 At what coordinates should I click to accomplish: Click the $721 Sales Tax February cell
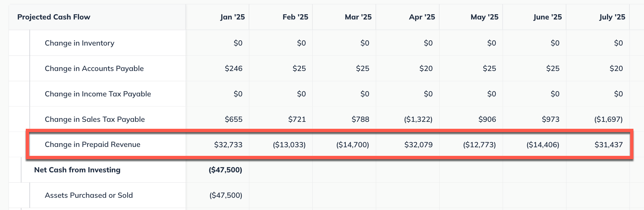pos(297,120)
